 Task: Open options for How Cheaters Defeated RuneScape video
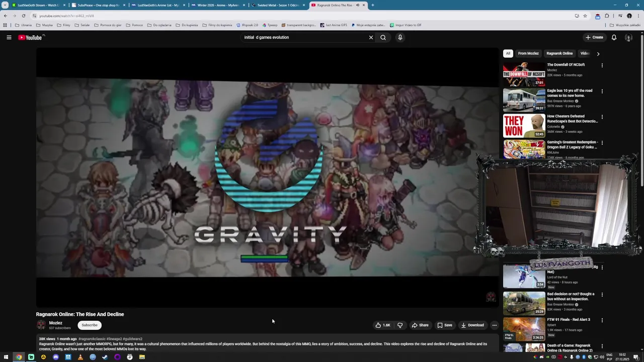click(602, 117)
